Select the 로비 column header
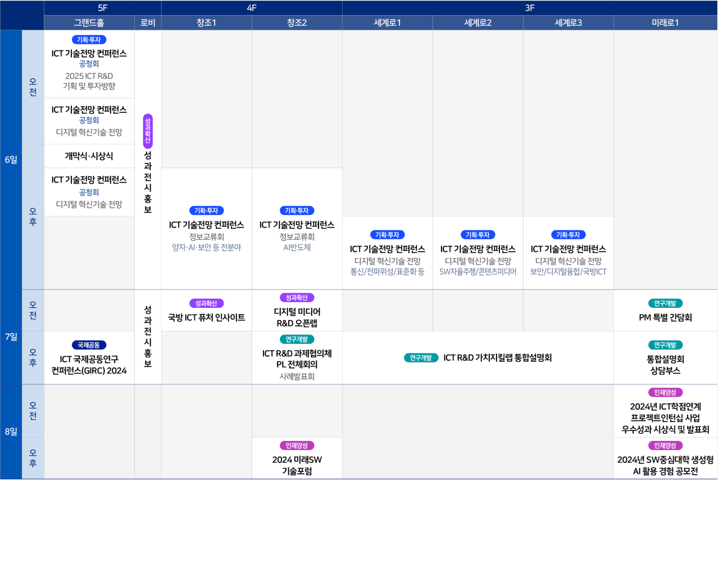The image size is (728, 573). (148, 22)
